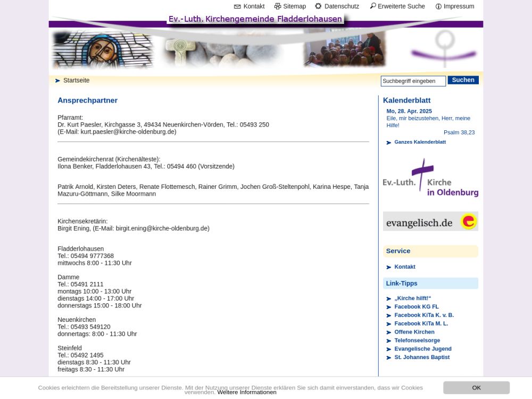Open the evangelisch.de banner logo
This screenshot has height=399, width=532.
(430, 221)
